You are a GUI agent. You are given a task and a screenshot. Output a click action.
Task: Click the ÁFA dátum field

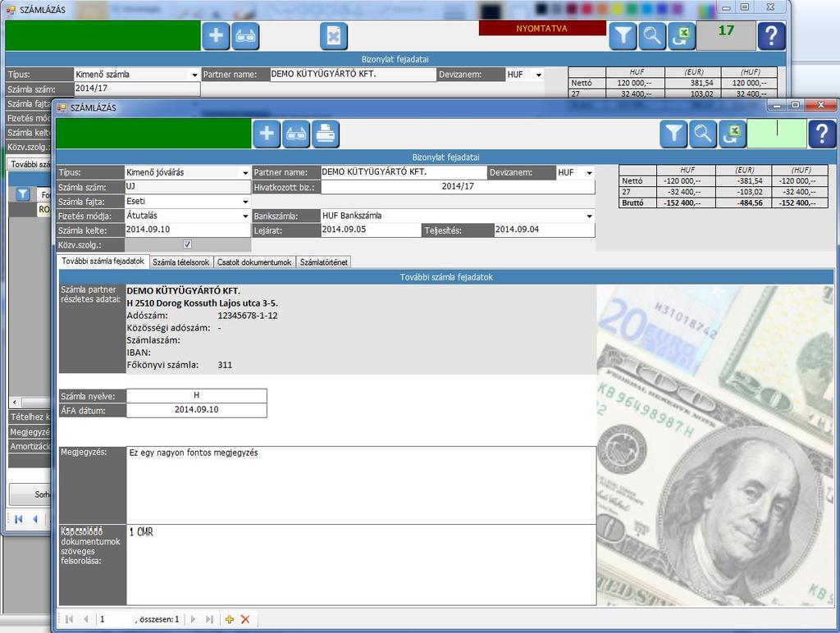point(196,410)
